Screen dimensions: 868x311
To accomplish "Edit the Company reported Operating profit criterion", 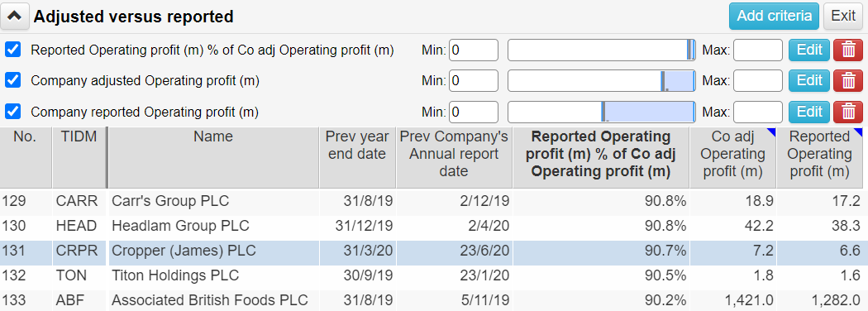I will tap(808, 112).
